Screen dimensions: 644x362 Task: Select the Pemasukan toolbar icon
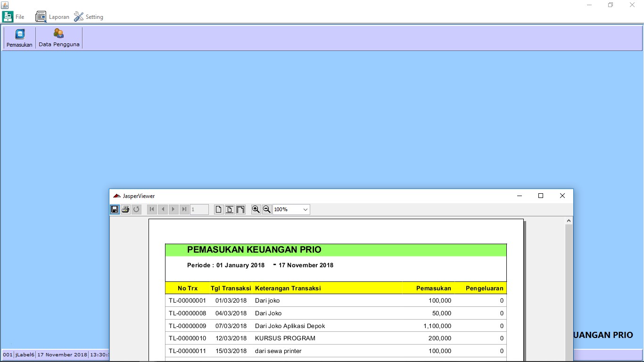coord(19,38)
